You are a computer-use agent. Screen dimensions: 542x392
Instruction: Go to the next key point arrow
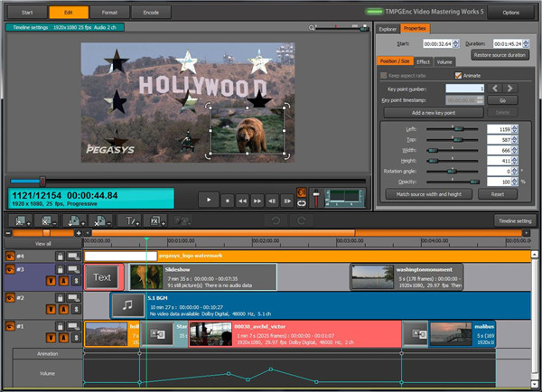(x=512, y=88)
